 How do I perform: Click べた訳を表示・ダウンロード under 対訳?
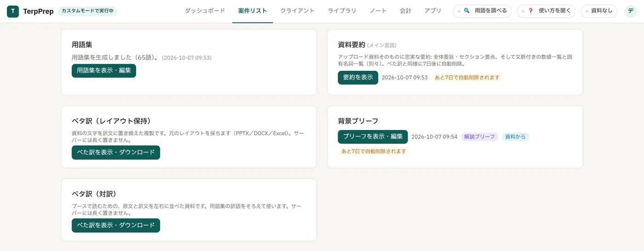pos(116,226)
